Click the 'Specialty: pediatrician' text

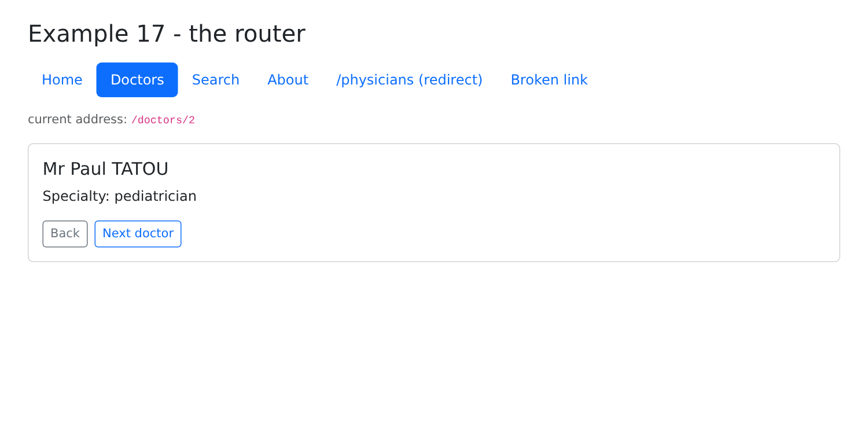pos(120,196)
